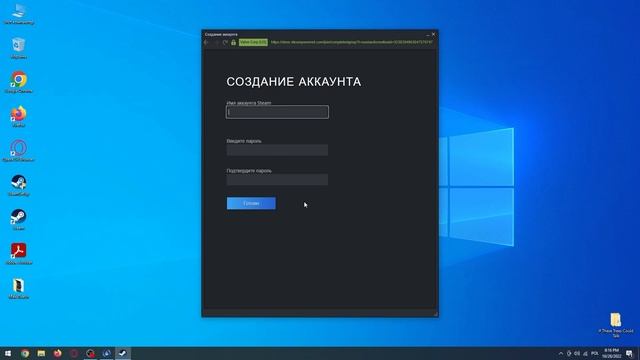This screenshot has height=360, width=640.
Task: Select the Steam desktop shortcut
Action: pos(19,219)
